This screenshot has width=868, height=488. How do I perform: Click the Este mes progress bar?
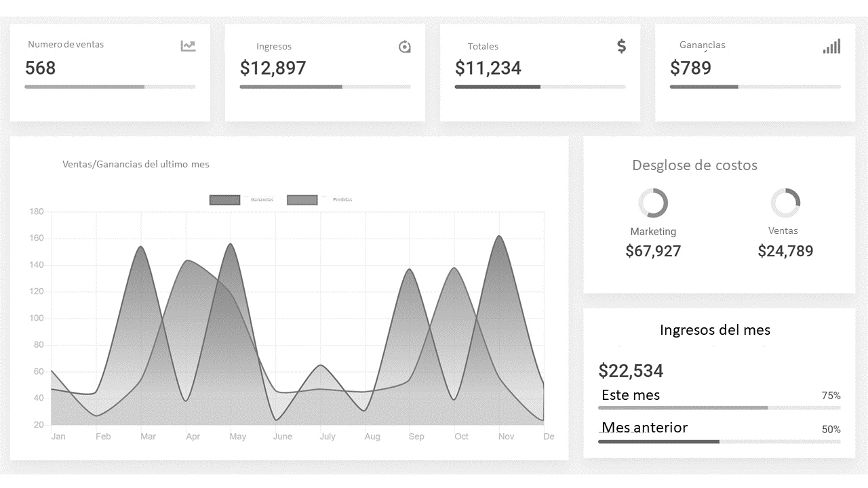pyautogui.click(x=719, y=408)
